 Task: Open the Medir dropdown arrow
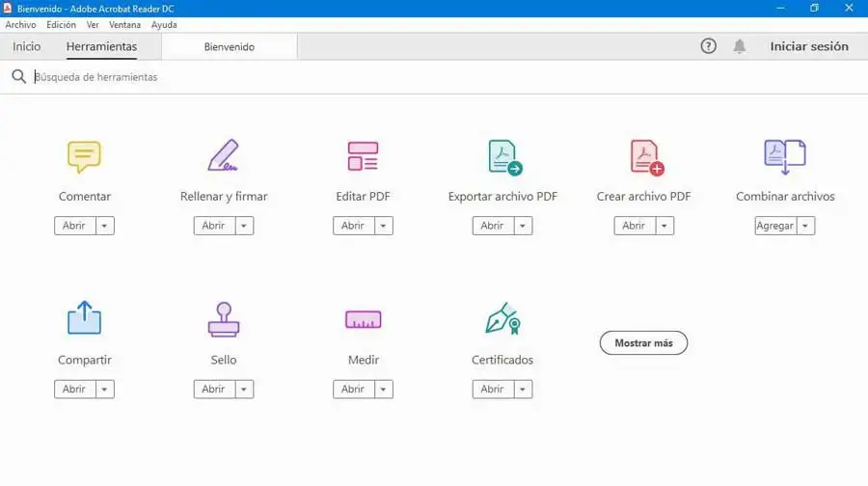[x=384, y=390]
